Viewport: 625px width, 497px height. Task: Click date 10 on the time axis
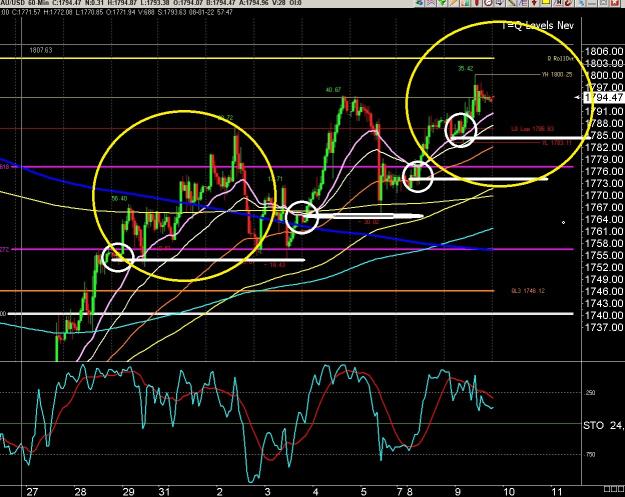509,491
